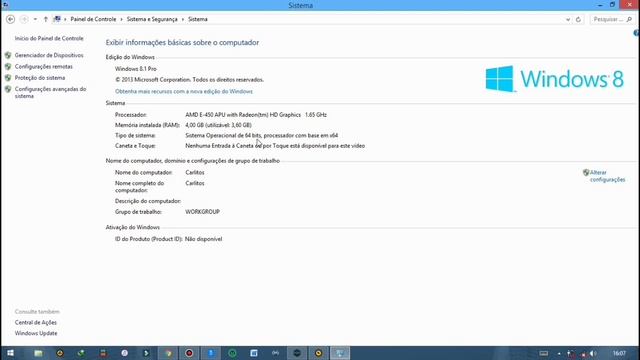This screenshot has height=360, width=640.
Task: Click the magnifier search icon
Action: tap(629, 19)
